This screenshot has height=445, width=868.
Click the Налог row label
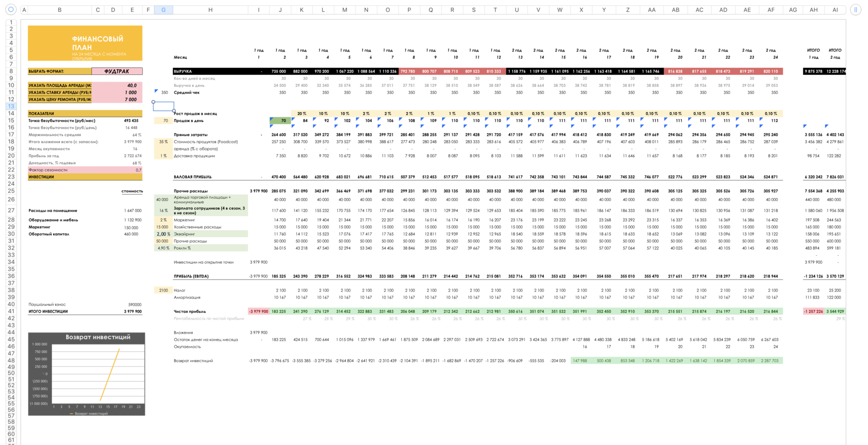(179, 290)
